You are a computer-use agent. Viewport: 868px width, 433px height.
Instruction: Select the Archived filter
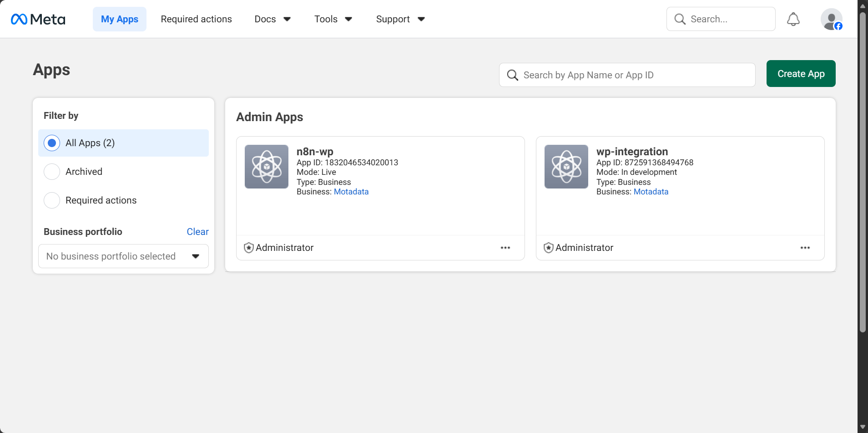pyautogui.click(x=52, y=172)
